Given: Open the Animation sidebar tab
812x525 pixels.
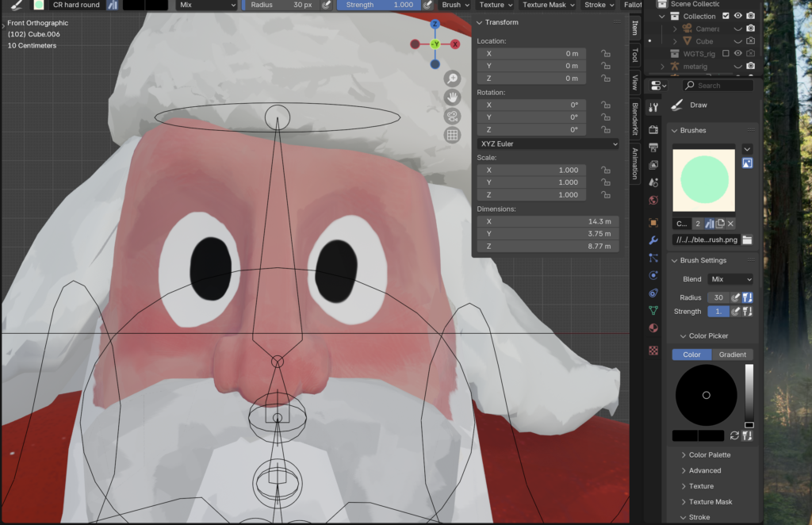Looking at the screenshot, I should (635, 163).
